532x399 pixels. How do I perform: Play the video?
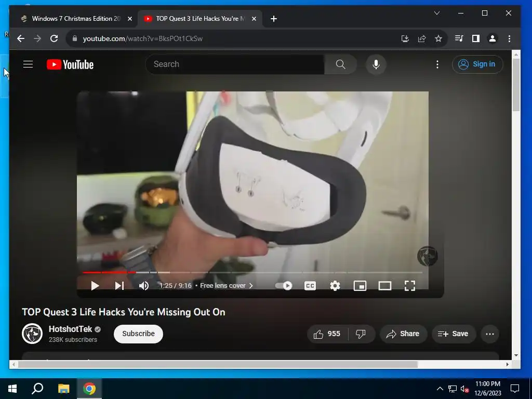pos(95,286)
